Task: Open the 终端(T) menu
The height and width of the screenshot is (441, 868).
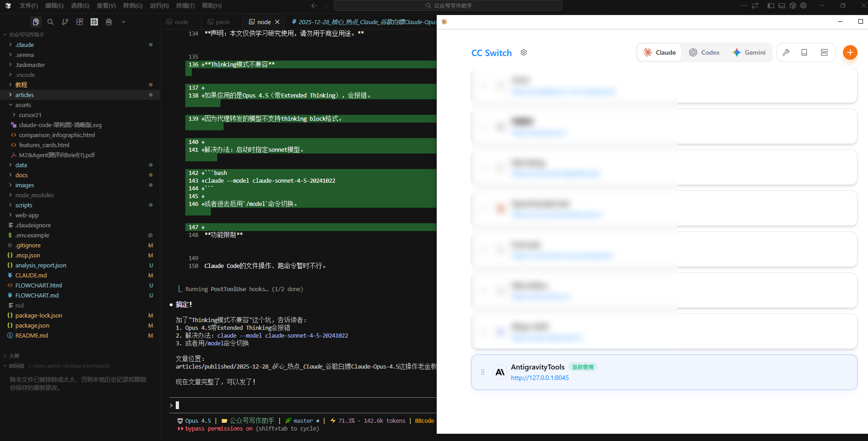Action: (x=185, y=5)
